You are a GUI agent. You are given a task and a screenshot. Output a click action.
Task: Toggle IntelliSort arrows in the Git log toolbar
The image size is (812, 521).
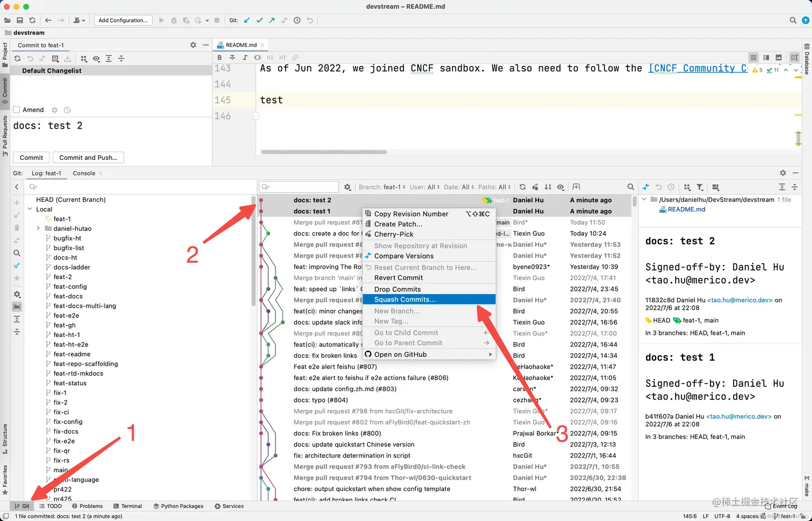point(548,187)
